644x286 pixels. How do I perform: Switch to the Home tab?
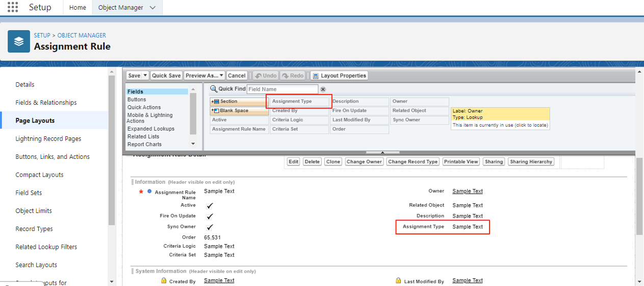78,8
